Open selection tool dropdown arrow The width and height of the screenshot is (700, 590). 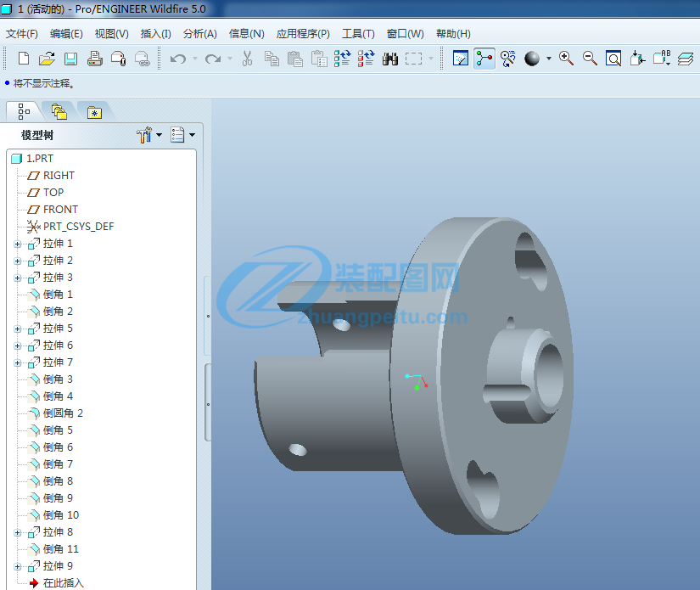pyautogui.click(x=431, y=59)
